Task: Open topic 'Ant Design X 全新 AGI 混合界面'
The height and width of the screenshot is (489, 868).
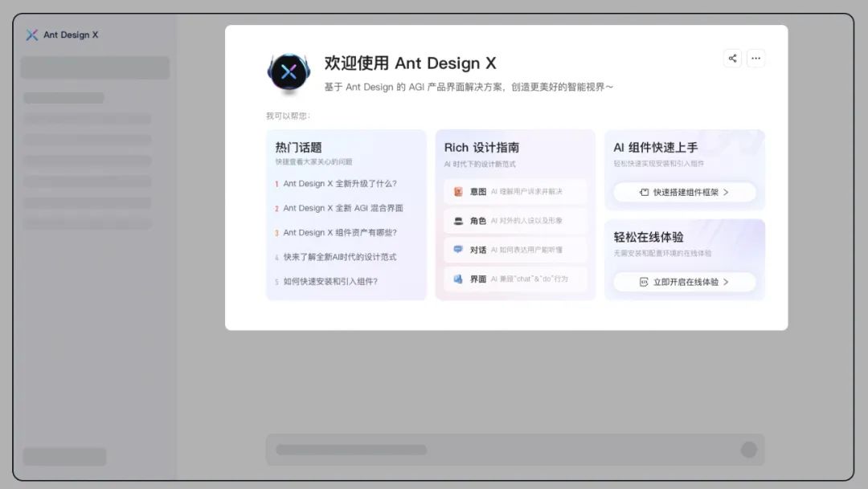Action: point(343,208)
